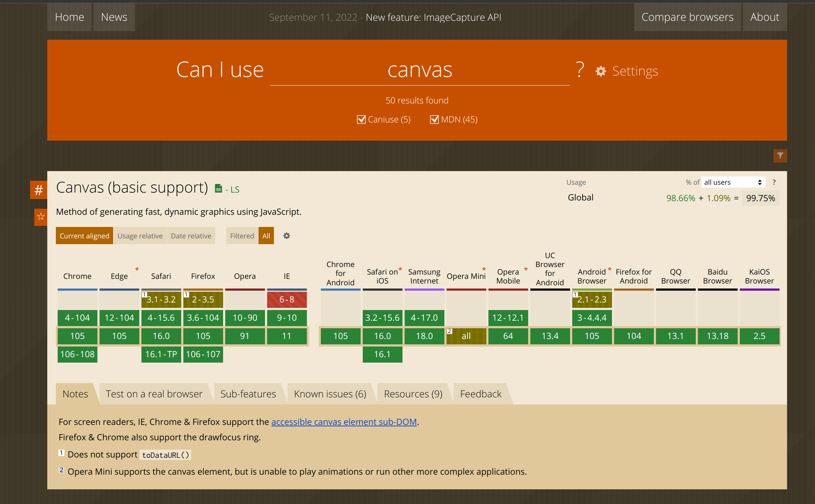Click the red IE 6-8 cell
This screenshot has width=815, height=504.
[x=287, y=300]
